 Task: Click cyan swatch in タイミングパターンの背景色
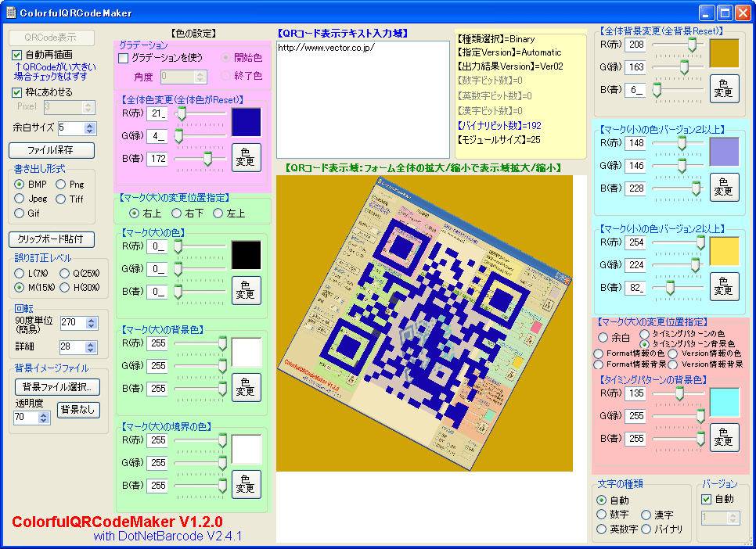coord(725,403)
